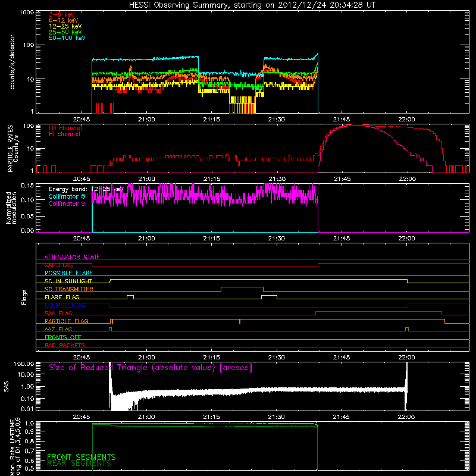Select the 50-100 keV legend label

tap(67, 38)
